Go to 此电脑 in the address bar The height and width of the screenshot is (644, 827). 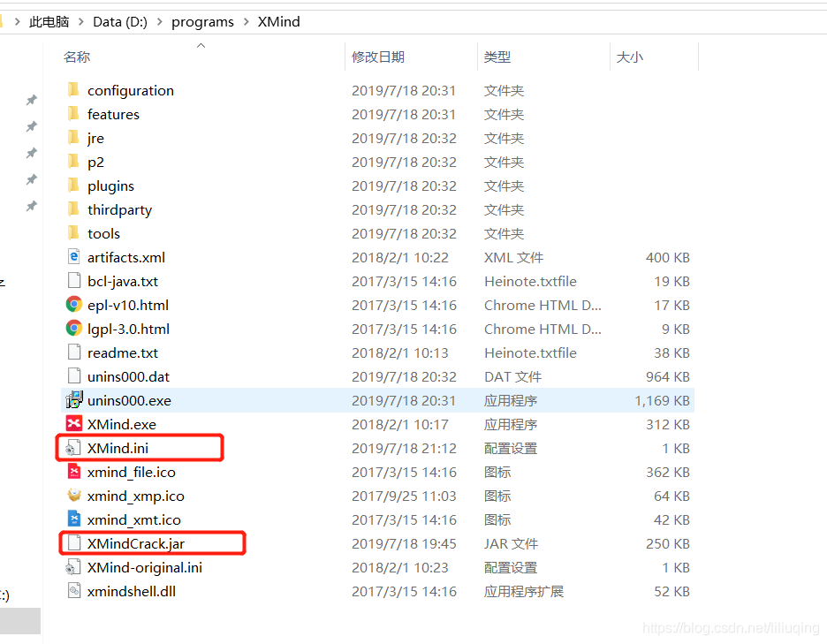click(x=49, y=21)
